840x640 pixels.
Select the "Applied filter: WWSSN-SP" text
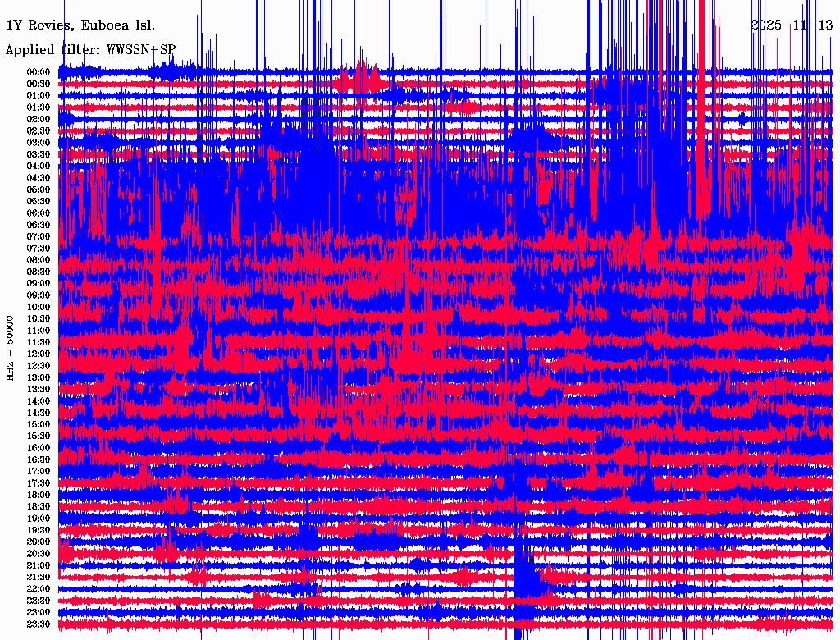pyautogui.click(x=90, y=50)
